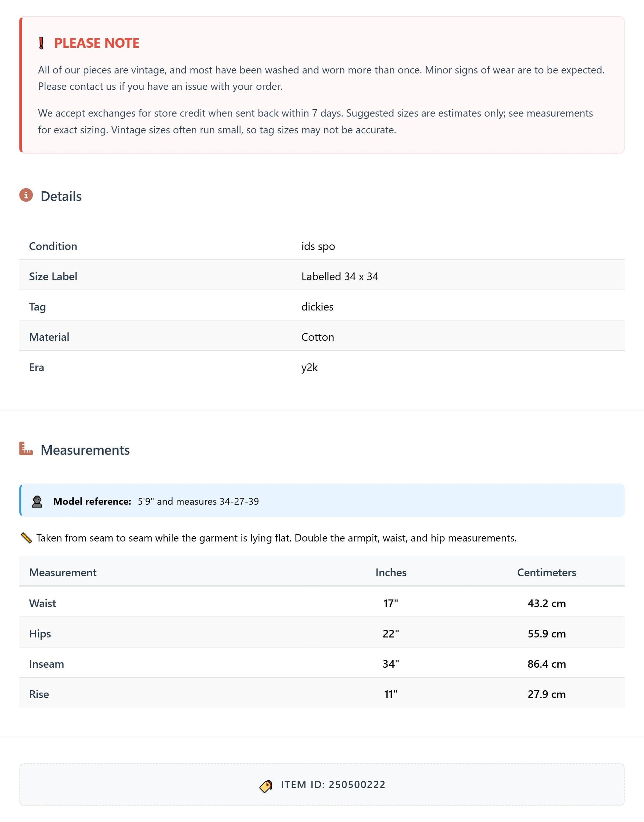Click the Measurements ruler icon

(x=26, y=449)
